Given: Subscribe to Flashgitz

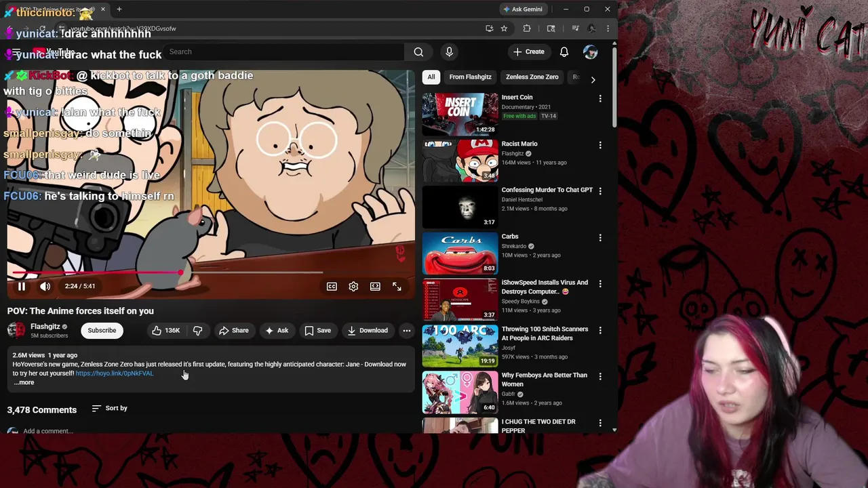Looking at the screenshot, I should (x=102, y=331).
